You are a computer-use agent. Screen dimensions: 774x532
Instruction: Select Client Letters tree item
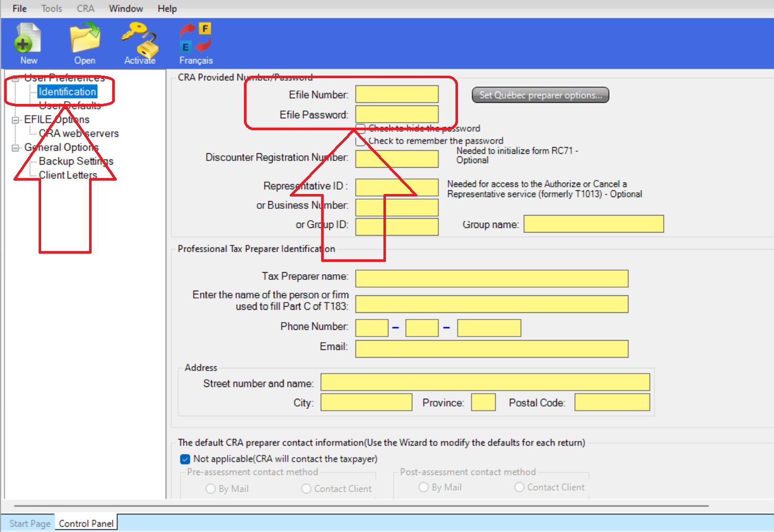(x=68, y=175)
